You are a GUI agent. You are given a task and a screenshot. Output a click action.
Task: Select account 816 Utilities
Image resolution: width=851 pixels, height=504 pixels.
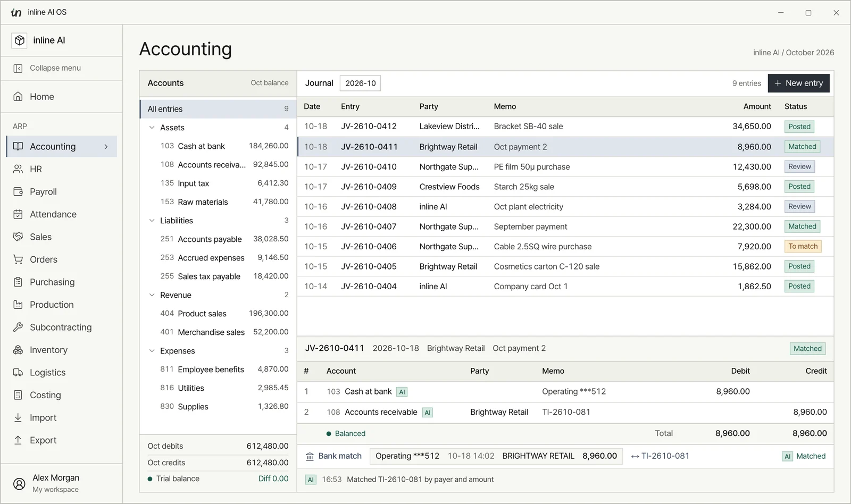coord(218,388)
